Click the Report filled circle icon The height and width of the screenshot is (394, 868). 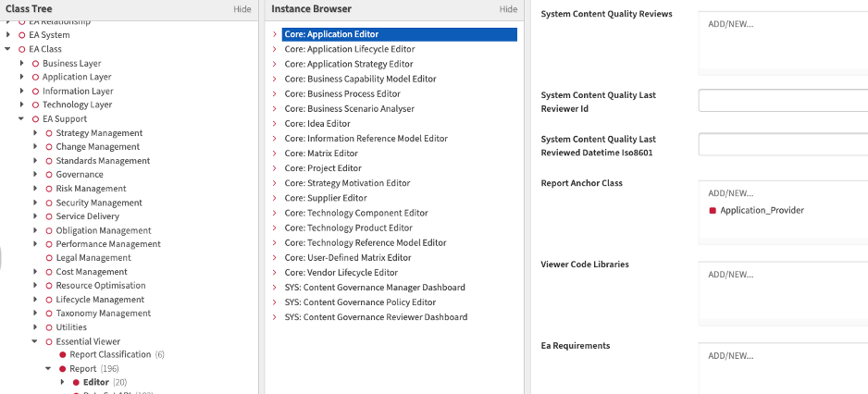(x=63, y=368)
